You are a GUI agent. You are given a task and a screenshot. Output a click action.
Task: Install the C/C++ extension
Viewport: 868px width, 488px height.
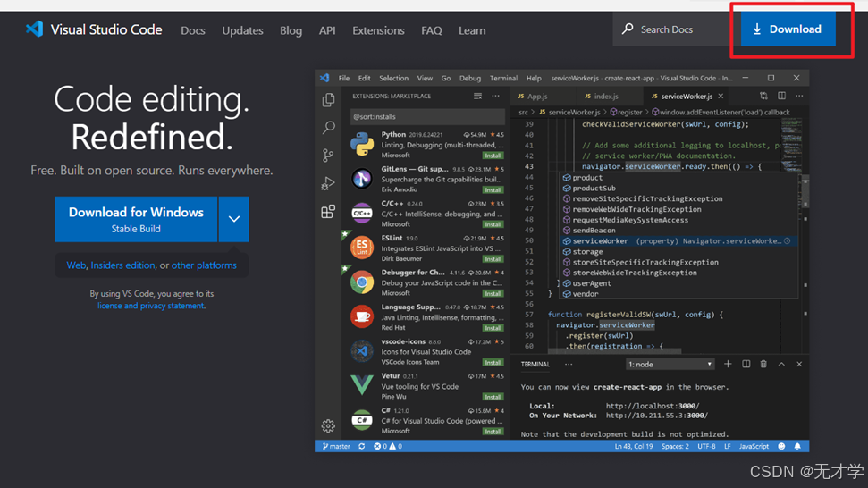pyautogui.click(x=493, y=224)
